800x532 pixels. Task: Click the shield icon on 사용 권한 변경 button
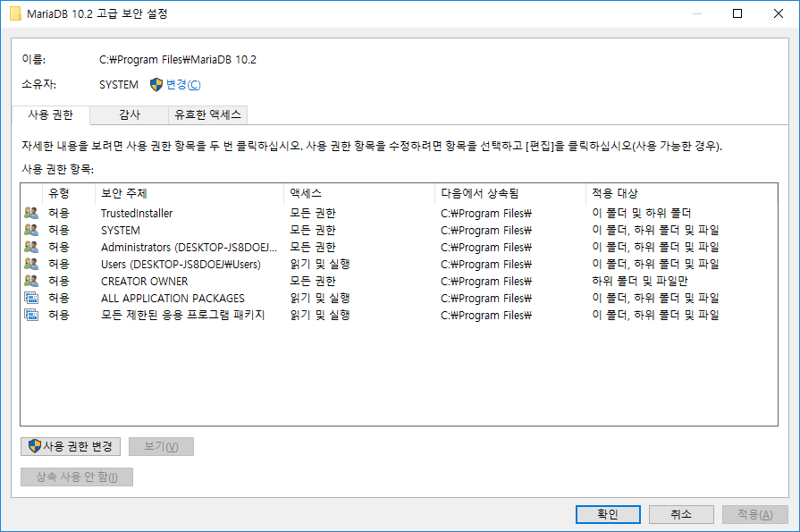pos(35,446)
